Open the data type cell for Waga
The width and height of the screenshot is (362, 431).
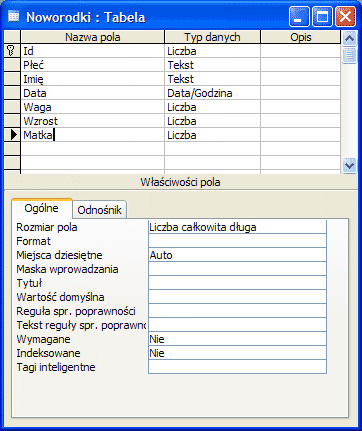tap(212, 107)
